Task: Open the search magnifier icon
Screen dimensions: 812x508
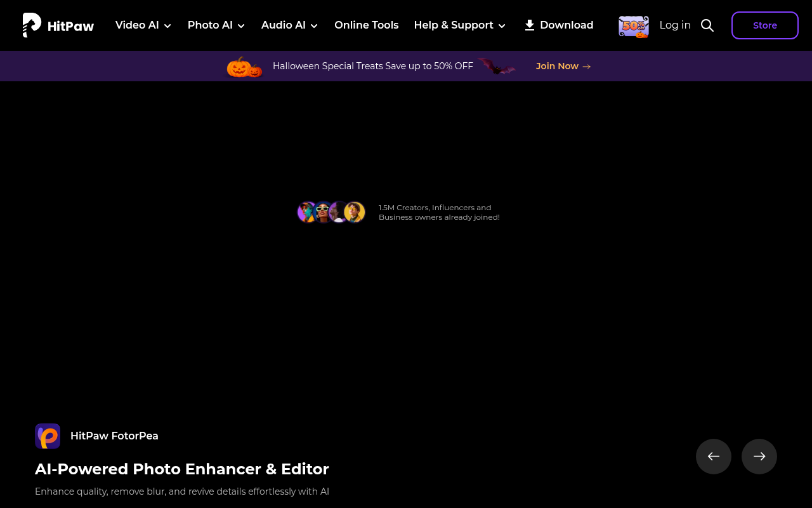Action: click(707, 25)
